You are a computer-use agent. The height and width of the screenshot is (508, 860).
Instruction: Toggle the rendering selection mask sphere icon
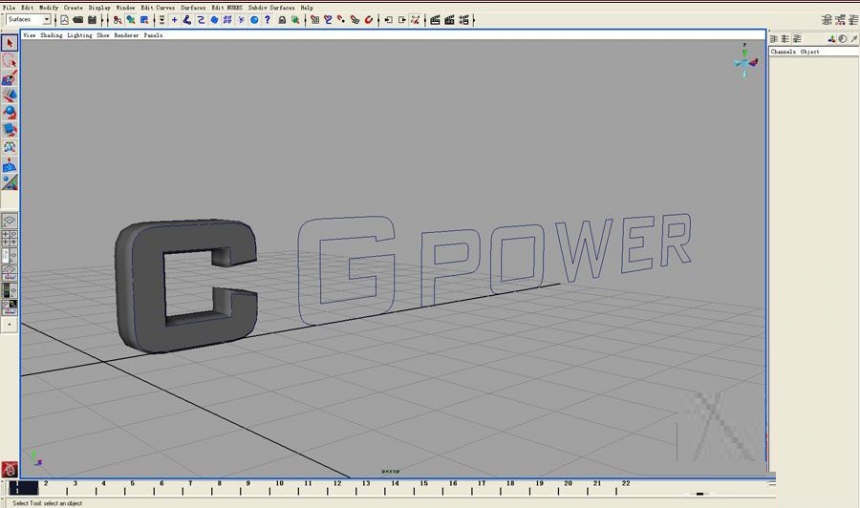tap(254, 20)
